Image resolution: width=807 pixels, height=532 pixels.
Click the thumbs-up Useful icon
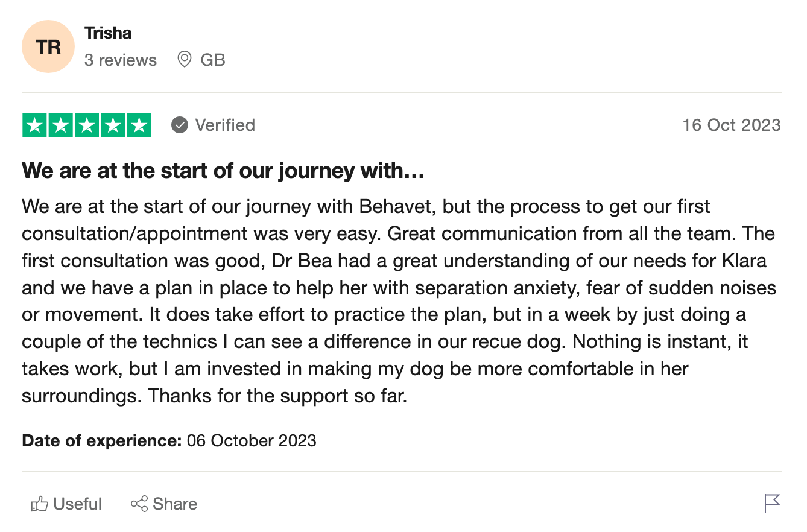40,504
